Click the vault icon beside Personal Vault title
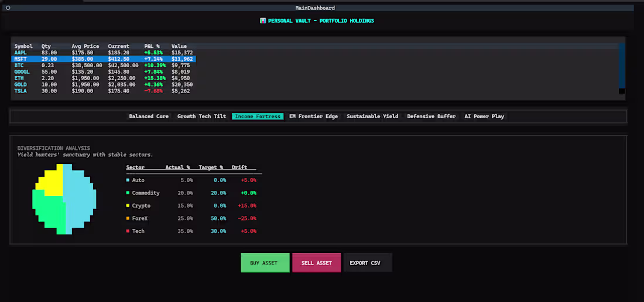 tap(263, 20)
